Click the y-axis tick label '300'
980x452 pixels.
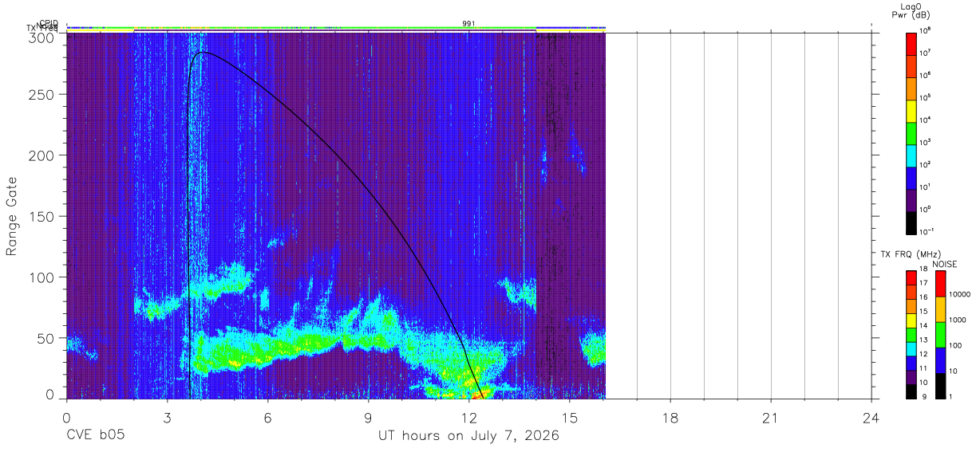coord(43,37)
